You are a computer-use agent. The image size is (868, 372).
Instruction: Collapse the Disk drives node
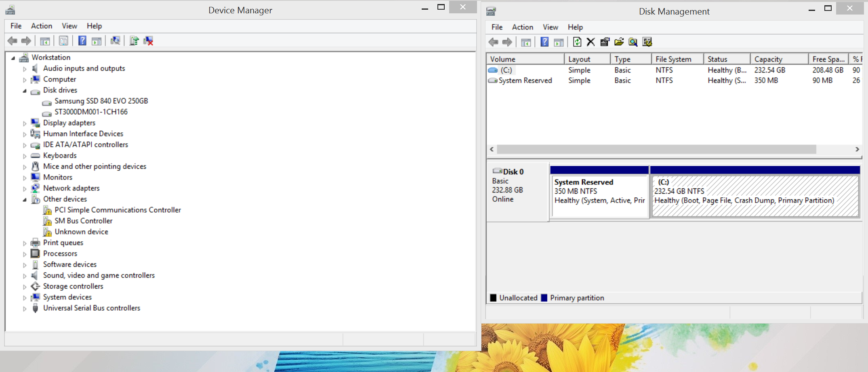coord(25,91)
